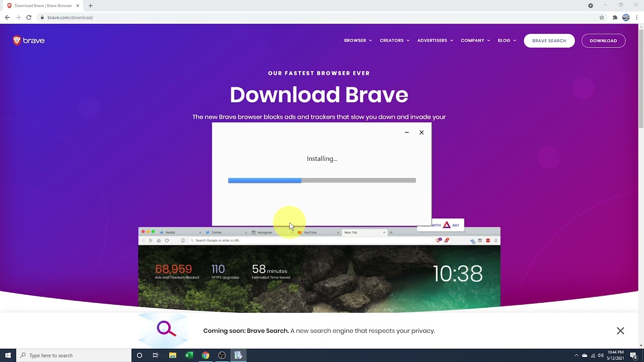644x362 pixels.
Task: Bookmark this page with star icon
Action: (602, 18)
